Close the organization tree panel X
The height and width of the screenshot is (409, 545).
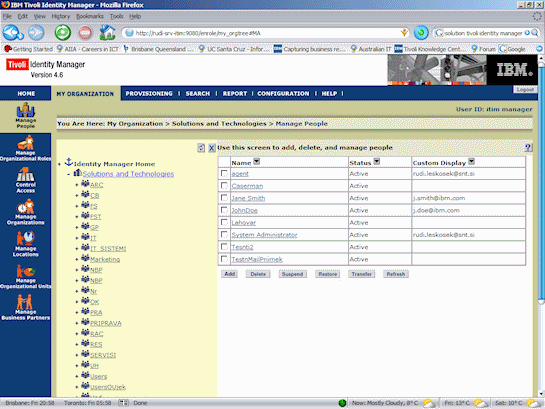[212, 148]
